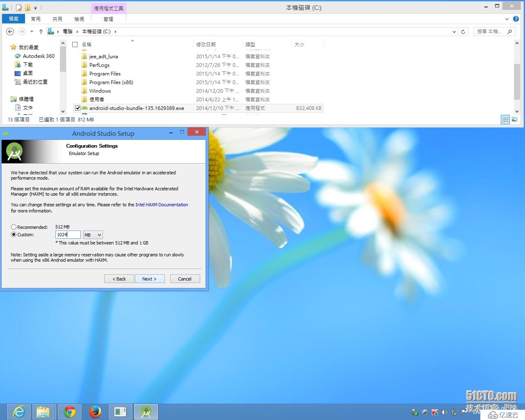Click the custom RAM value input field
Image resolution: width=525 pixels, height=420 pixels.
[x=68, y=235]
